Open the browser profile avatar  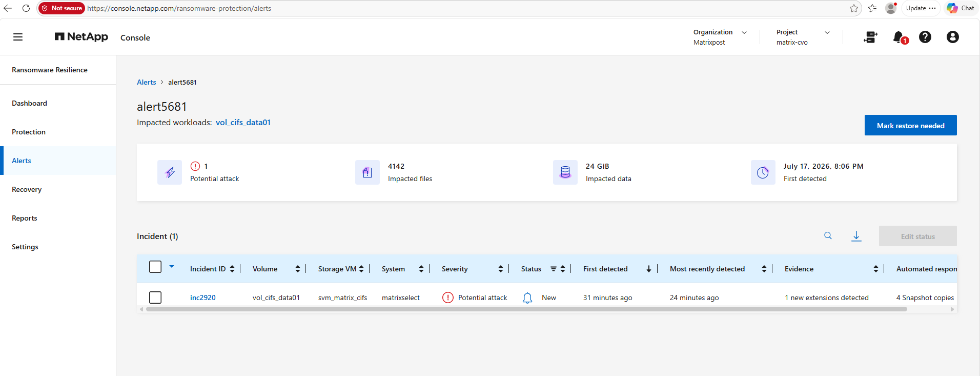(891, 8)
